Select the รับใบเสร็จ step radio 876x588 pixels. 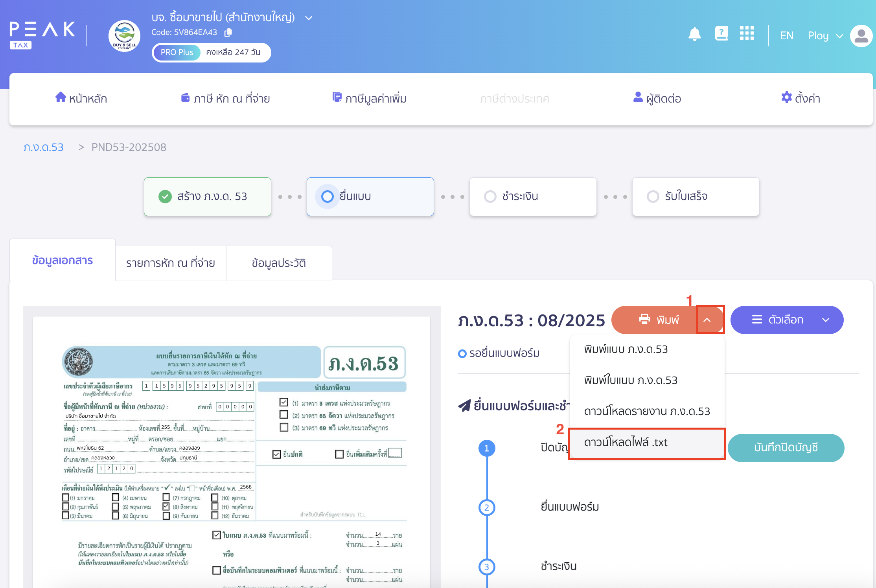[x=653, y=196]
